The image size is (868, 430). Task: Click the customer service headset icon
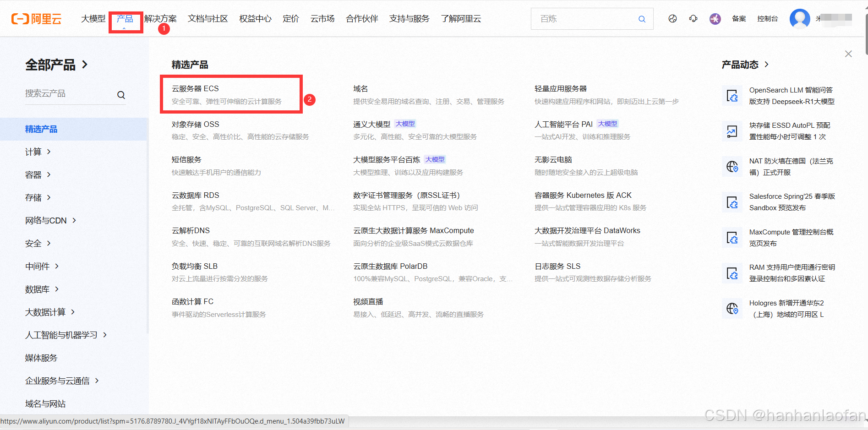[x=693, y=19]
